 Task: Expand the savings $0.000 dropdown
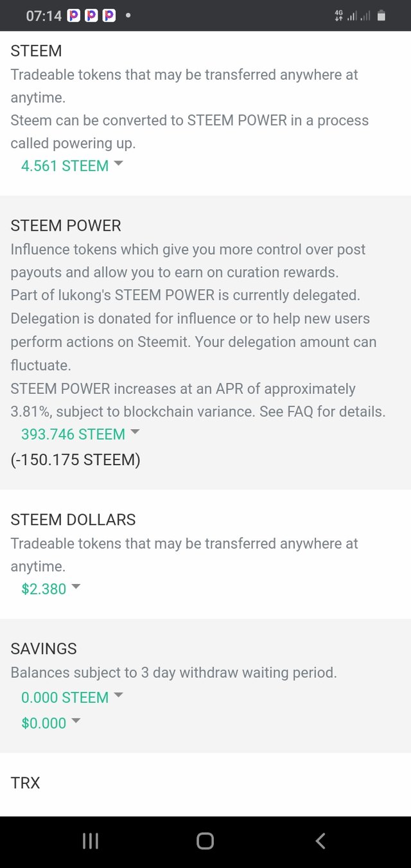coord(75,722)
